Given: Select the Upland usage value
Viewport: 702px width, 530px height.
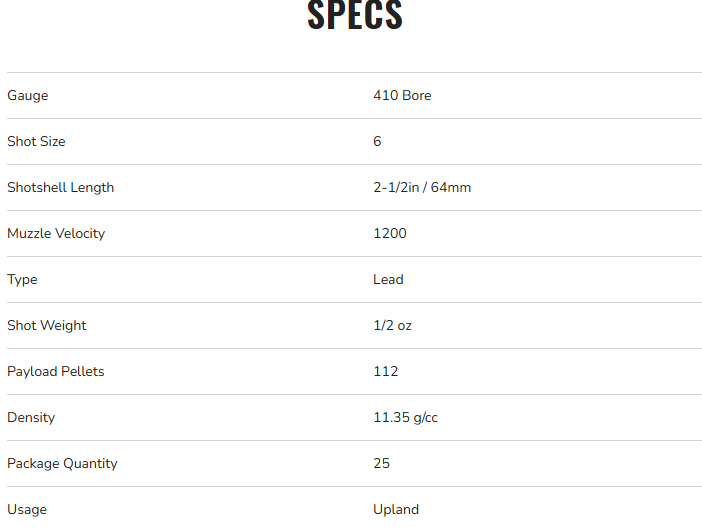Looking at the screenshot, I should (396, 510).
